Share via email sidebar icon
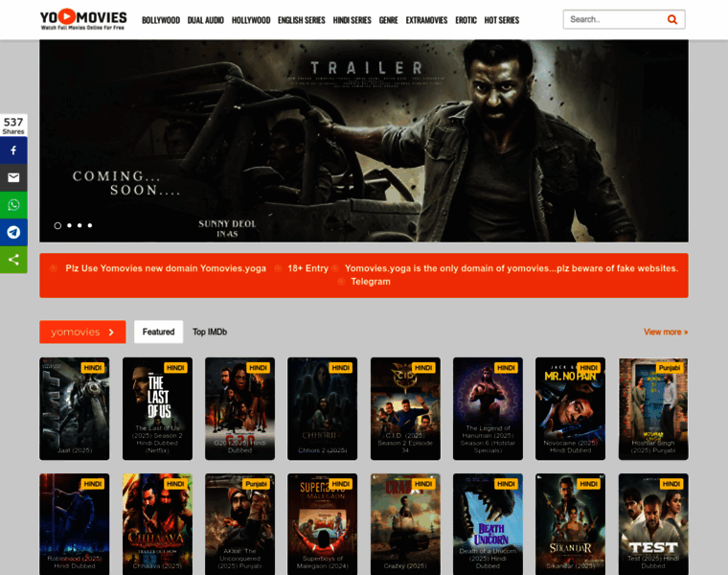The width and height of the screenshot is (728, 575). point(13,178)
